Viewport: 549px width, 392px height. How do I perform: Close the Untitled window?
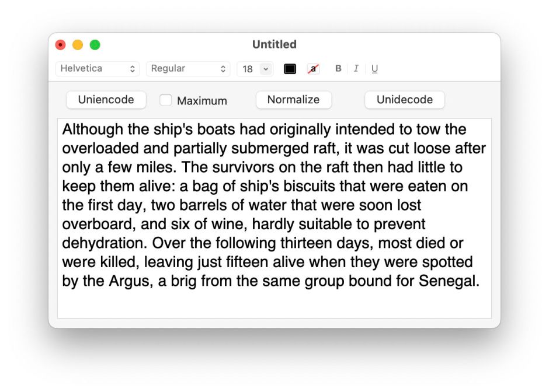[61, 45]
